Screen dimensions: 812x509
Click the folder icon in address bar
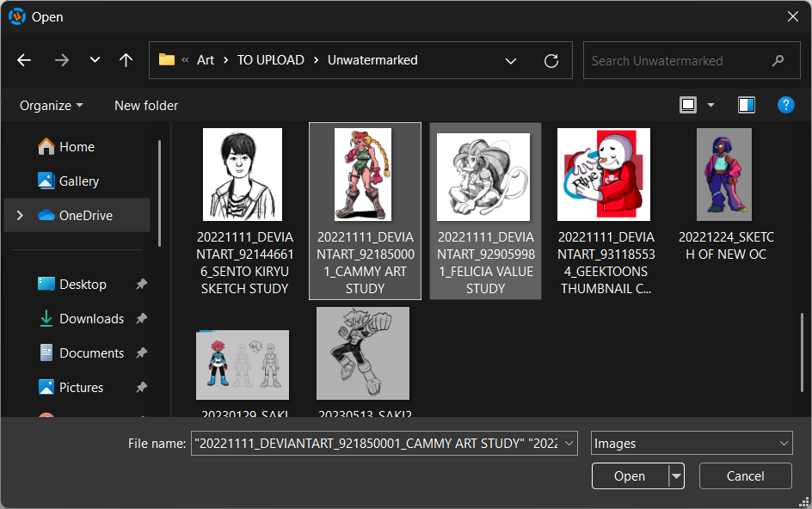click(166, 60)
